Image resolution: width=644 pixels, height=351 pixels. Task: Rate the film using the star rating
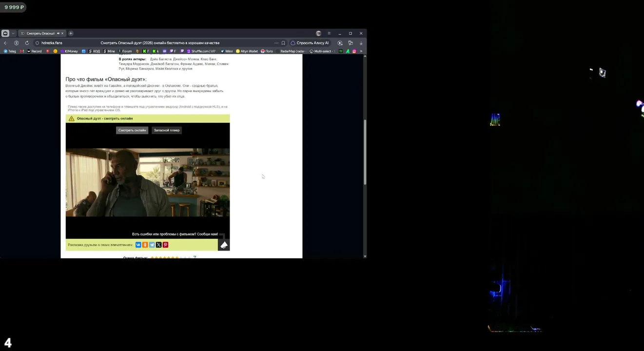pos(170,257)
